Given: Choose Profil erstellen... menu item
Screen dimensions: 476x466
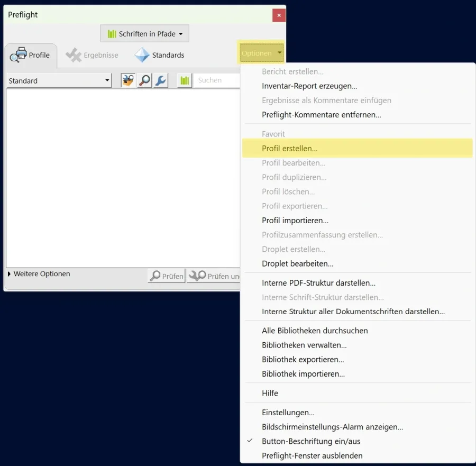Looking at the screenshot, I should pos(358,148).
